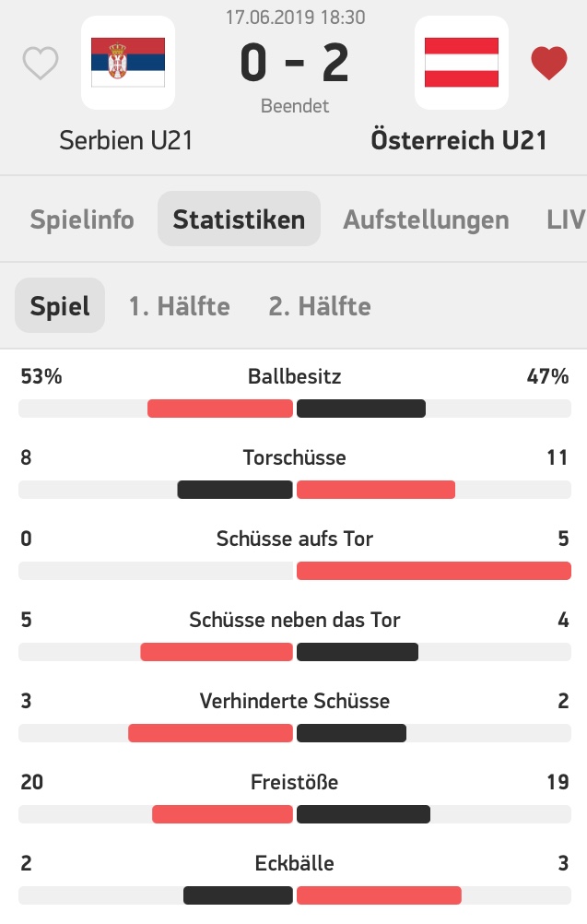
Task: Open the partially visible LIVE tab
Action: pyautogui.click(x=565, y=219)
